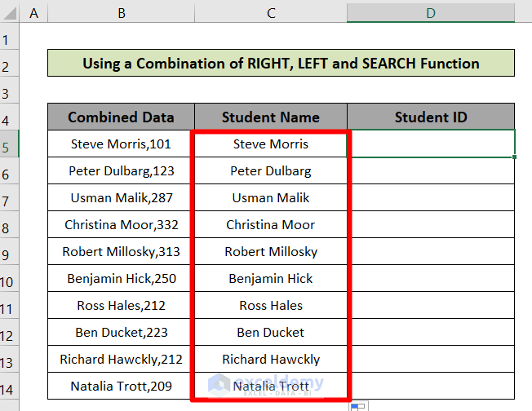Select column C header
The height and width of the screenshot is (411, 532).
pos(271,12)
